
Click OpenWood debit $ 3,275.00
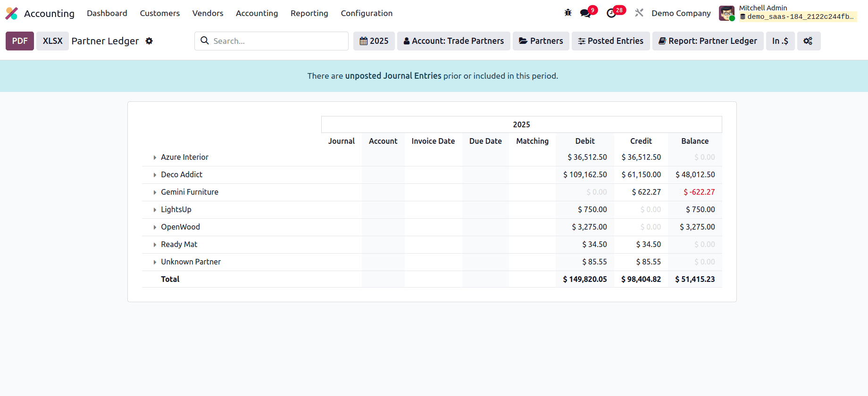pos(589,227)
